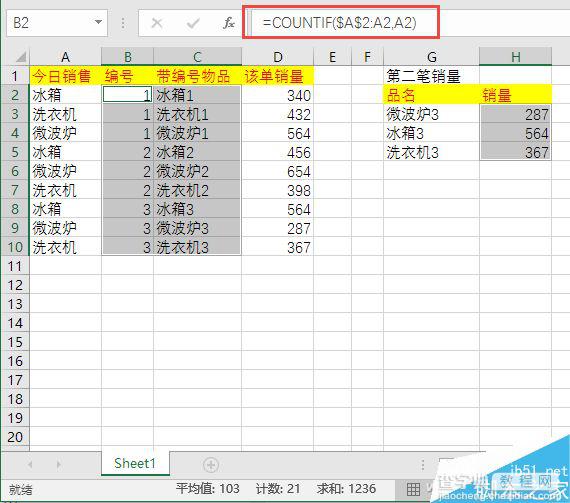
Task: Select the Sheet1 tab
Action: pyautogui.click(x=135, y=463)
